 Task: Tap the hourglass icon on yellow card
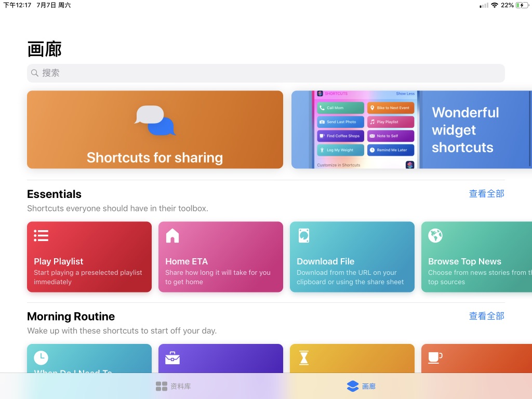point(304,357)
